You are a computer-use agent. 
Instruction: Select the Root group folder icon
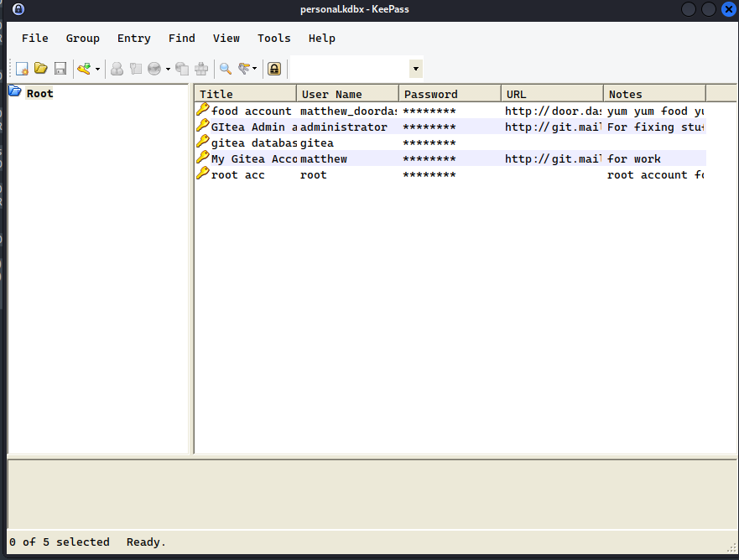point(15,91)
